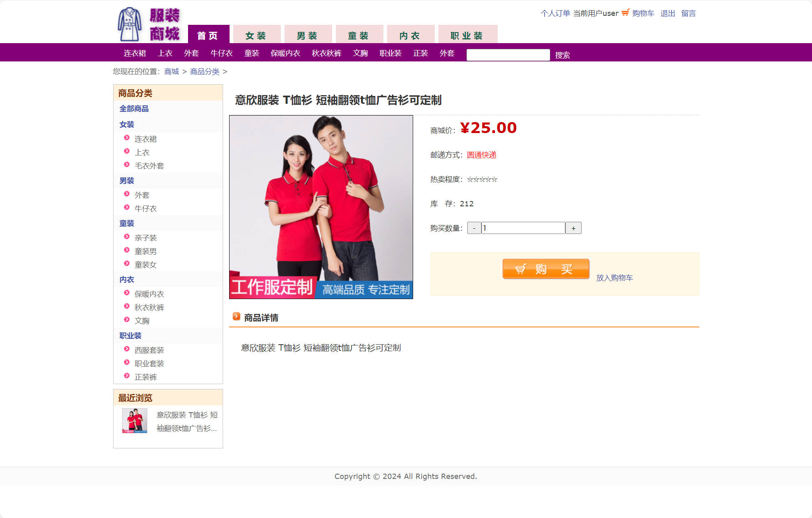Click the search text box
Image resolution: width=812 pixels, height=518 pixels.
click(x=508, y=55)
